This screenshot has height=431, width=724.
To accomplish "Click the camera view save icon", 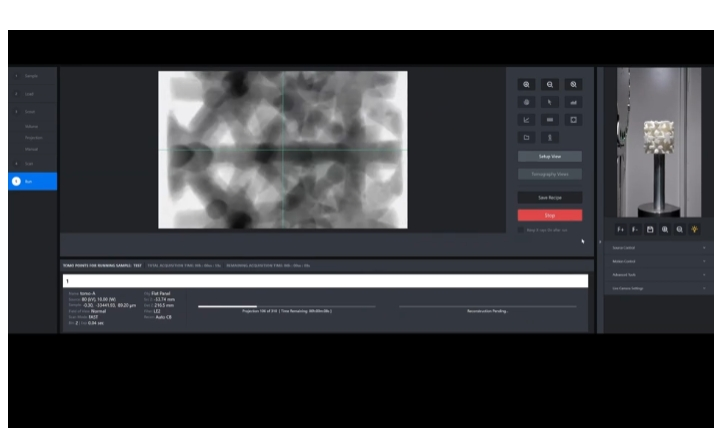I will pos(650,229).
